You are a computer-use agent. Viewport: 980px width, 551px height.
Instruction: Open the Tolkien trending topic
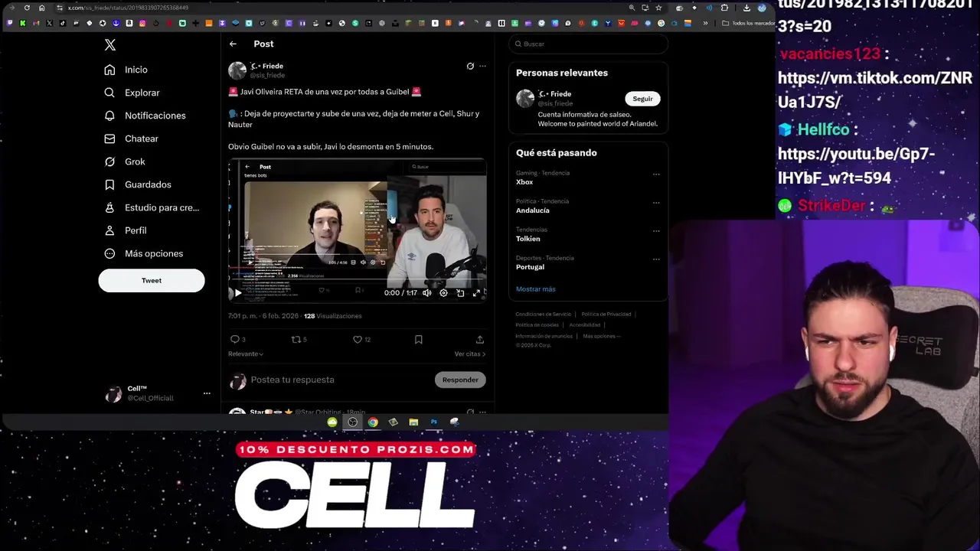point(528,239)
